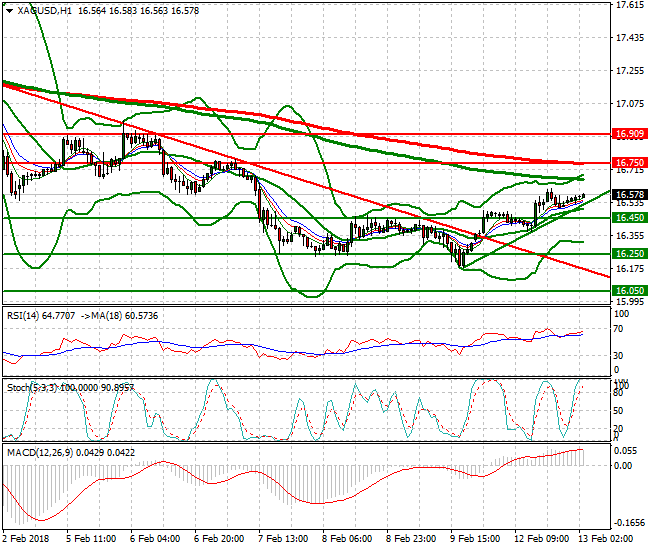The height and width of the screenshot is (550, 650).
Task: Click the 8 Feb 06:00 time label
Action: point(347,539)
